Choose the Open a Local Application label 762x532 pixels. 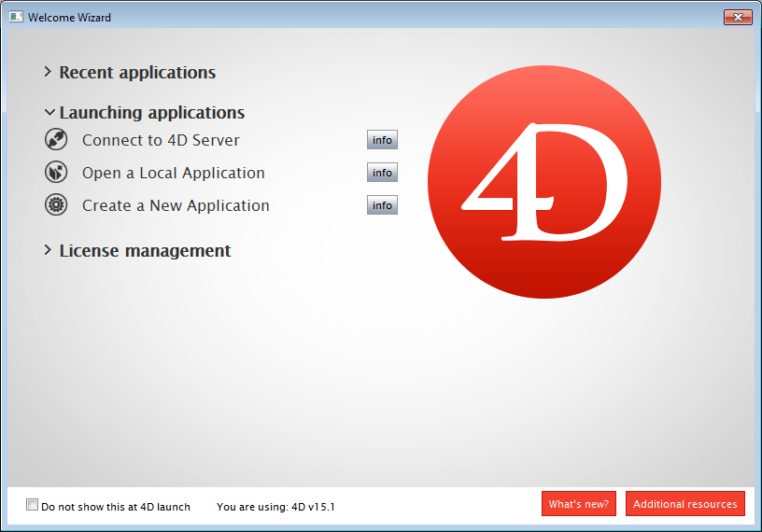click(x=173, y=173)
